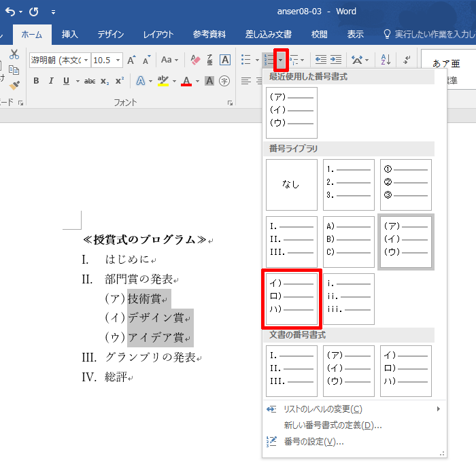476x469 pixels.
Task: Open the font name combo box dropdown
Action: [86, 60]
